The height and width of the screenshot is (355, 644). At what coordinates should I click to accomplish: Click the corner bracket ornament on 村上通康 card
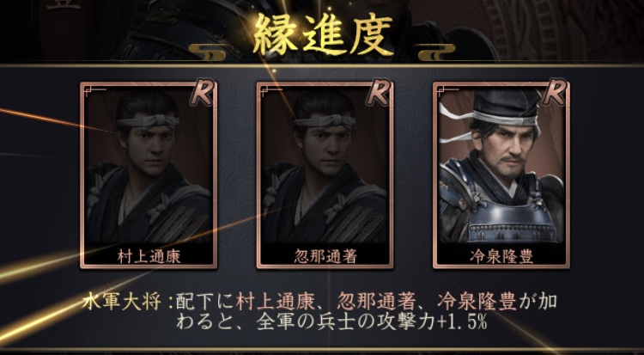(94, 92)
